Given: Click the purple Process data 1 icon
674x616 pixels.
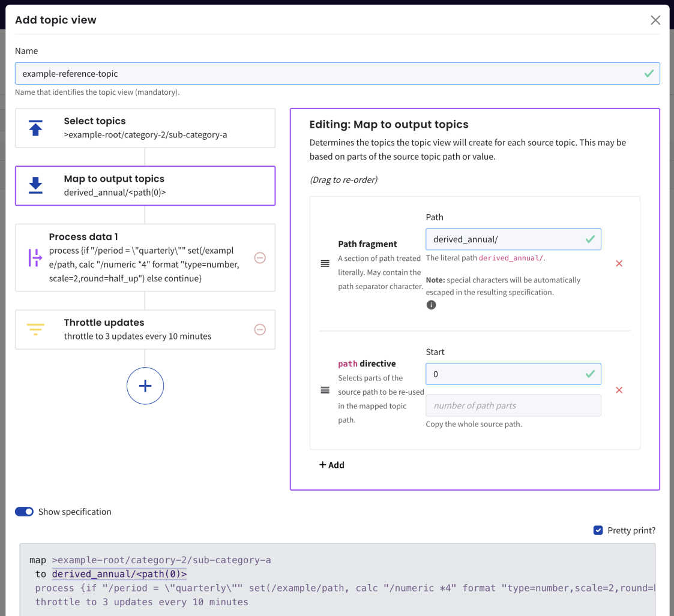Looking at the screenshot, I should (35, 257).
